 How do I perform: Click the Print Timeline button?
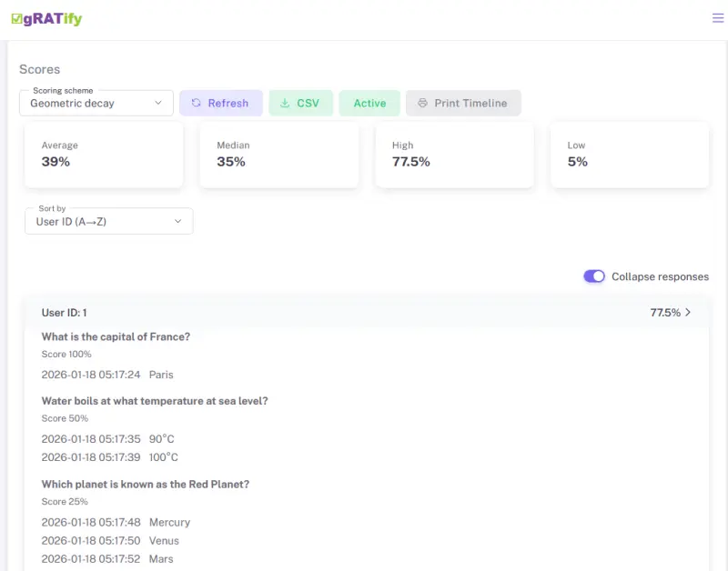click(x=463, y=104)
